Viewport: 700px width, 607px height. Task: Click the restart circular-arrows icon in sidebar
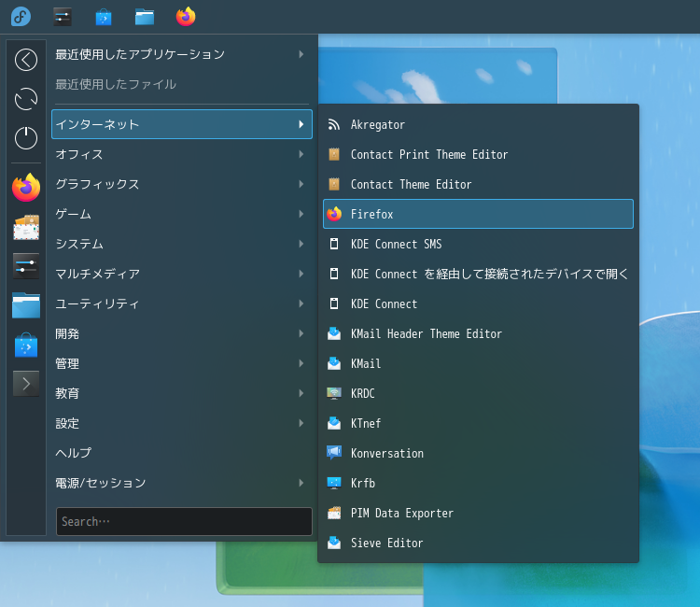pyautogui.click(x=26, y=99)
